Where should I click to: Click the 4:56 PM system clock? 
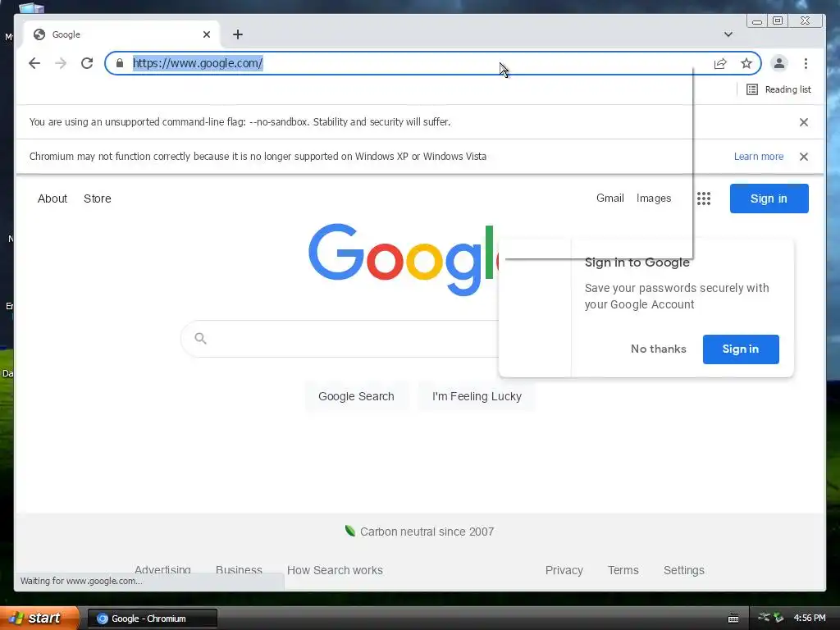tap(810, 619)
